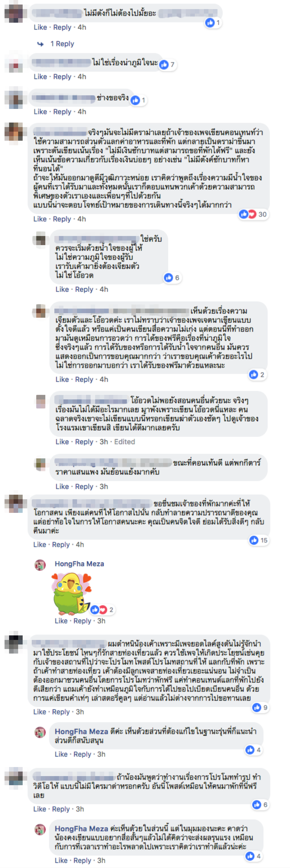The image size is (290, 868).
Task: Click the Edited label on the 3h comment
Action: coord(124,442)
